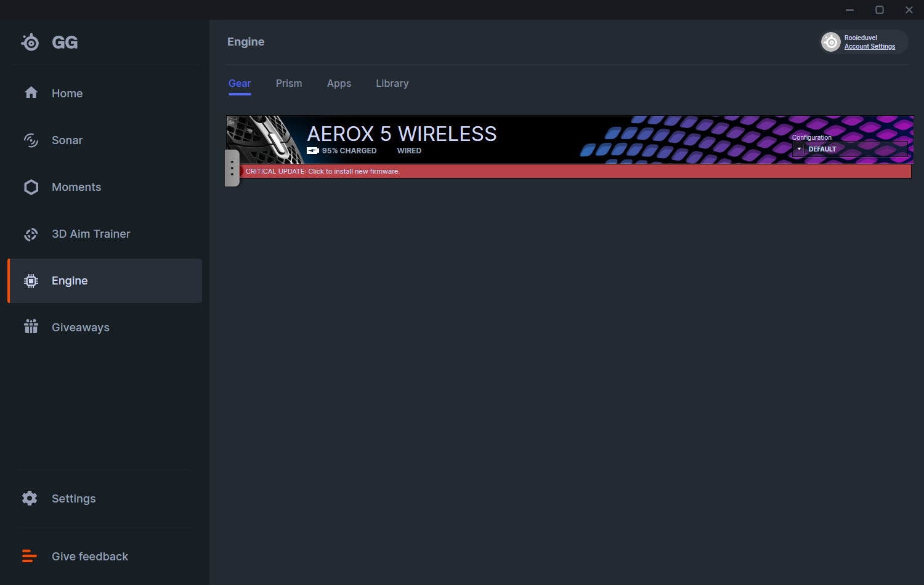
Task: Switch to the Prism tab
Action: [289, 84]
